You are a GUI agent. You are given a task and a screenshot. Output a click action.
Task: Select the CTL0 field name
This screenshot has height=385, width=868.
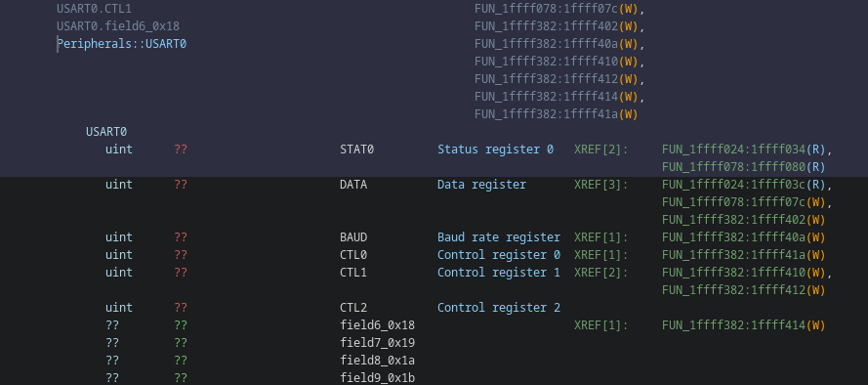353,255
